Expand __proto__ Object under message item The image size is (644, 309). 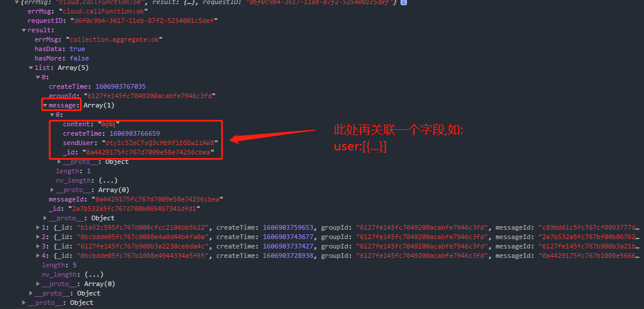59,162
